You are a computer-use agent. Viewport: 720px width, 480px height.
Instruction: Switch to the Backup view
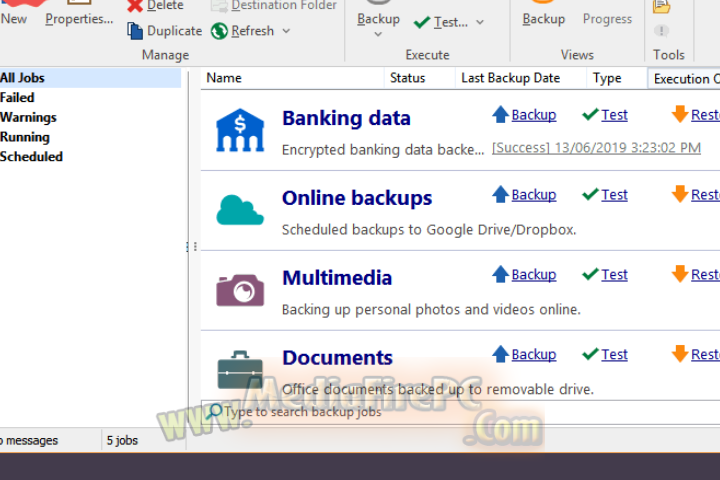[x=544, y=14]
